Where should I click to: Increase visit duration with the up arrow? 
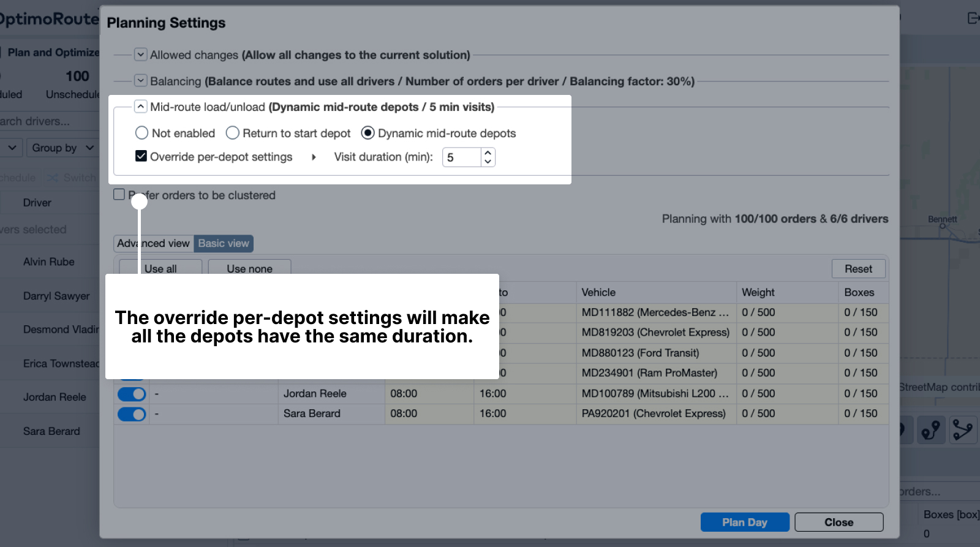coord(488,153)
